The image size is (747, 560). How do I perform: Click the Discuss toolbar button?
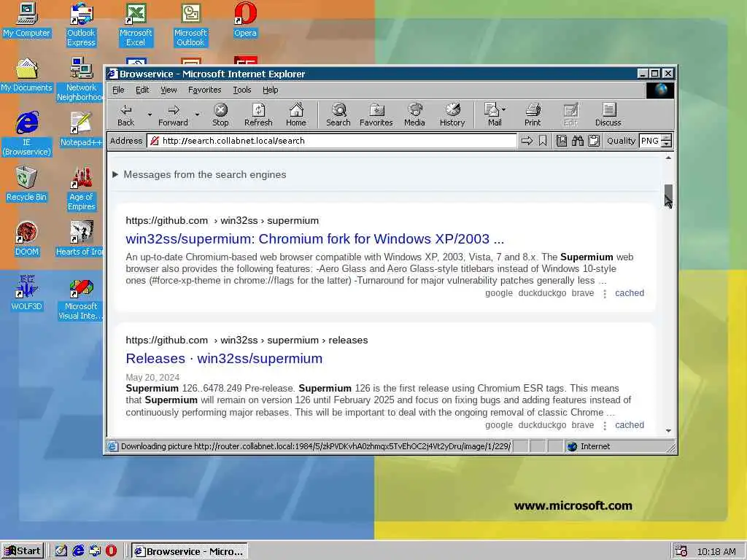pos(608,114)
